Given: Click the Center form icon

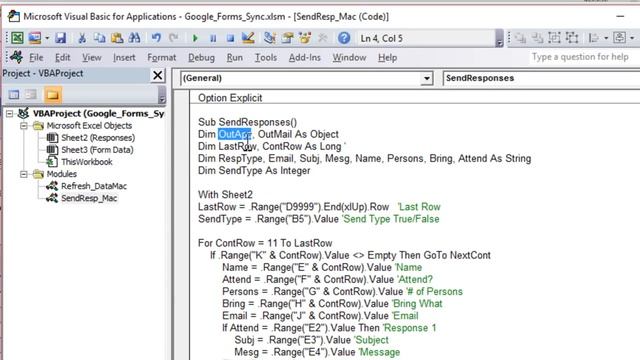Looking at the screenshot, I should [x=620, y=38].
